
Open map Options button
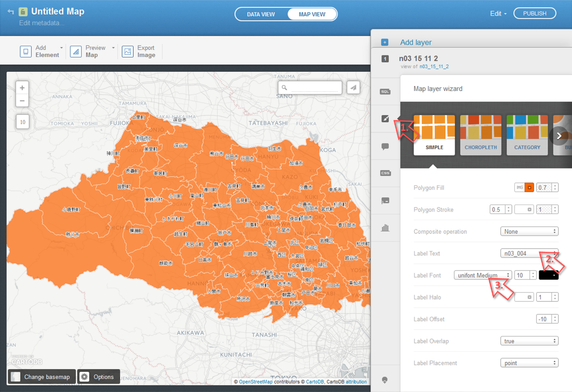coord(99,377)
